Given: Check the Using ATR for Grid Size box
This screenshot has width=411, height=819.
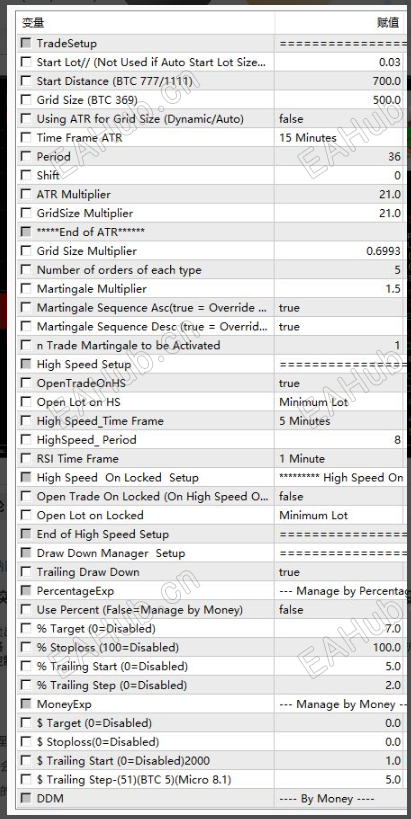Looking at the screenshot, I should (26, 119).
